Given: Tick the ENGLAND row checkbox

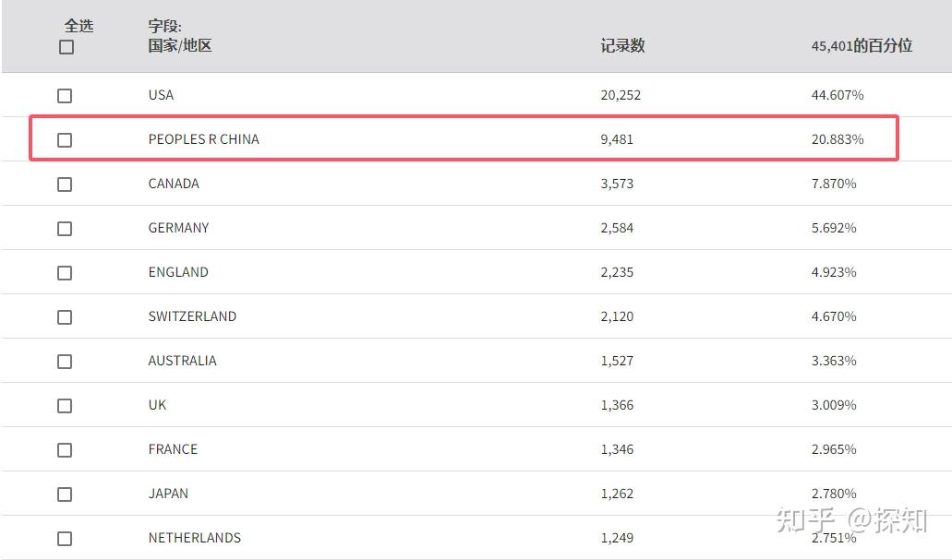Looking at the screenshot, I should (x=65, y=273).
